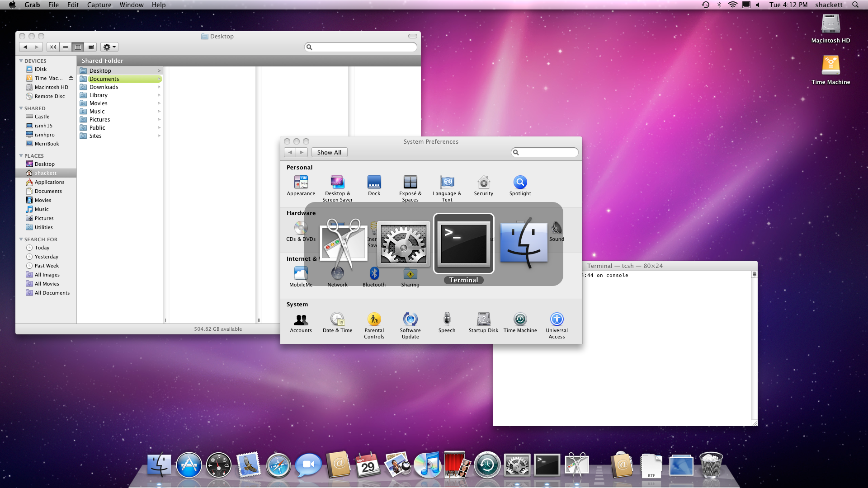Open the Capture menu in menu bar
The height and width of the screenshot is (488, 868).
coord(99,5)
